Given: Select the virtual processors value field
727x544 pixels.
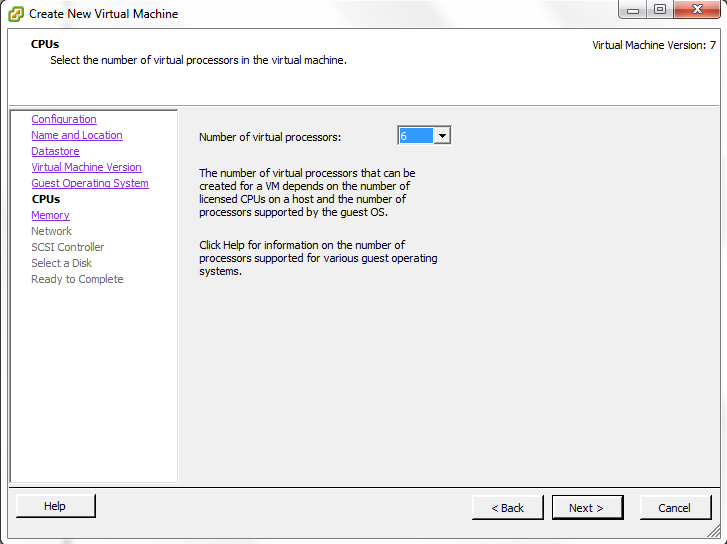Looking at the screenshot, I should (x=416, y=136).
